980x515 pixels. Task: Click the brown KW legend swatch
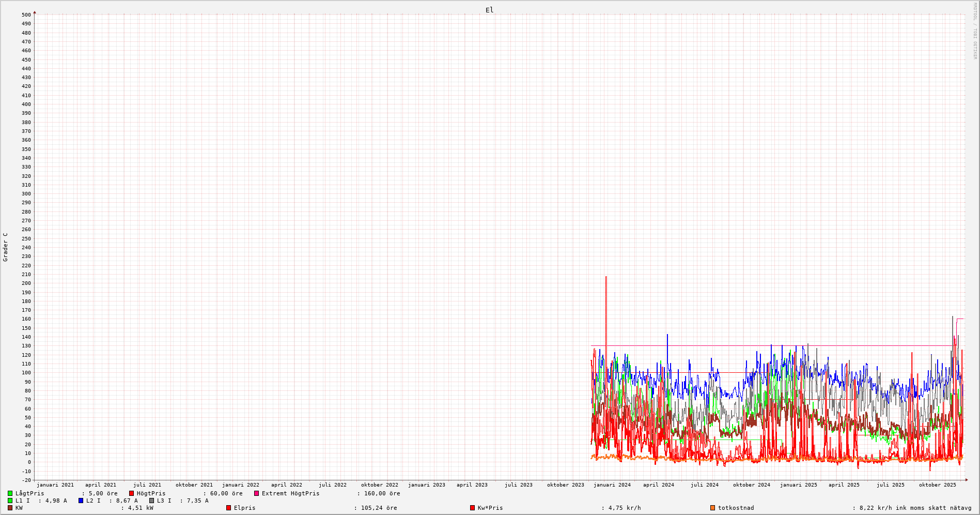click(10, 508)
